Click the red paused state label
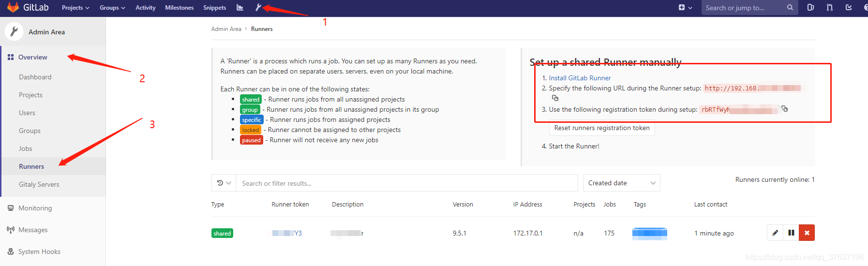This screenshot has height=266, width=868. [x=252, y=140]
